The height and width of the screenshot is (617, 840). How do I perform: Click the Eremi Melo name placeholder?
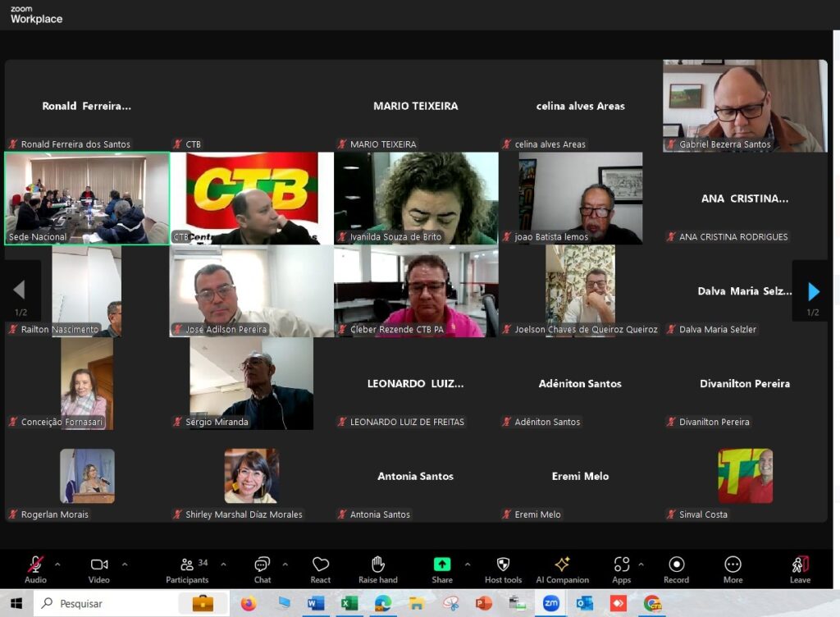(x=580, y=476)
